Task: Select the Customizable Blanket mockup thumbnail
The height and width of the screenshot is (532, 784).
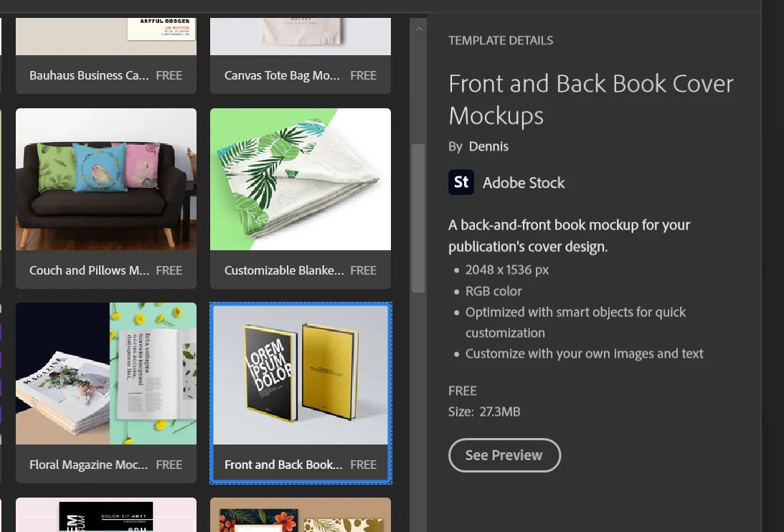Action: (301, 179)
